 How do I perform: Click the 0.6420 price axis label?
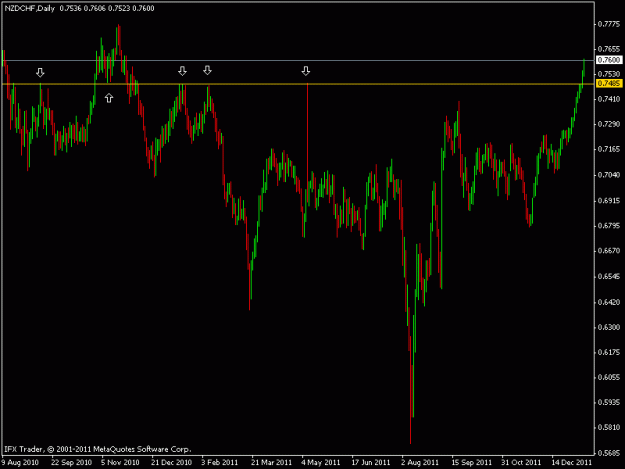[x=609, y=302]
